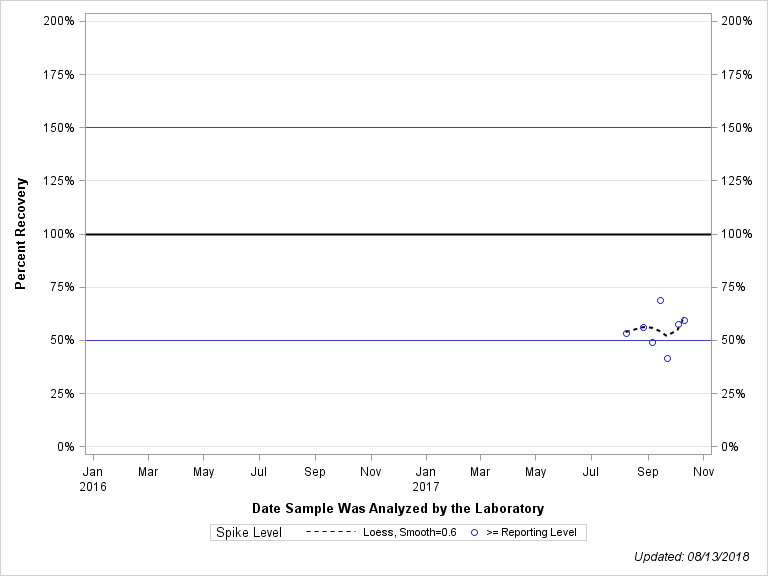Click the bold black 100% reference line
Image resolution: width=768 pixels, height=576 pixels.
pos(398,234)
